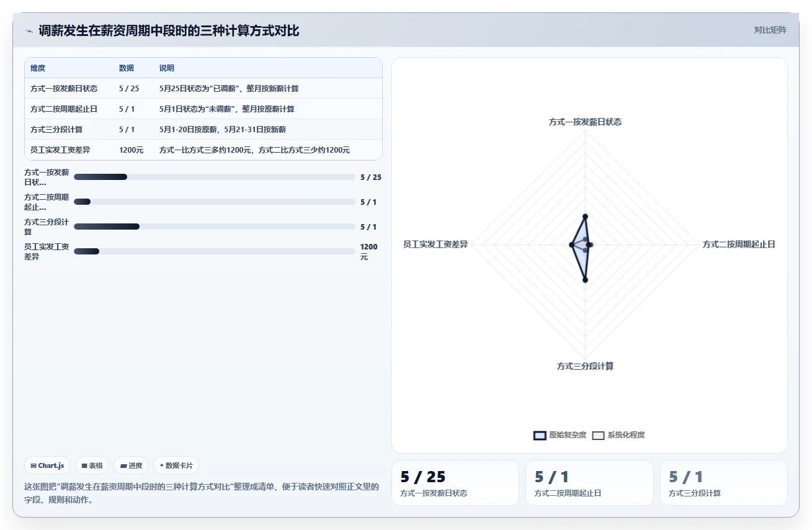
Task: Click description 方式一比方式三多约1200元
Action: tap(254, 150)
